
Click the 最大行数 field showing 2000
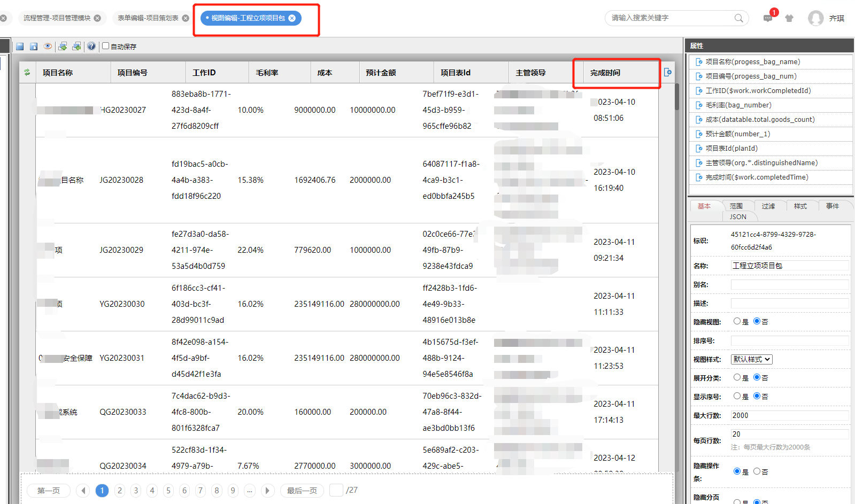790,415
